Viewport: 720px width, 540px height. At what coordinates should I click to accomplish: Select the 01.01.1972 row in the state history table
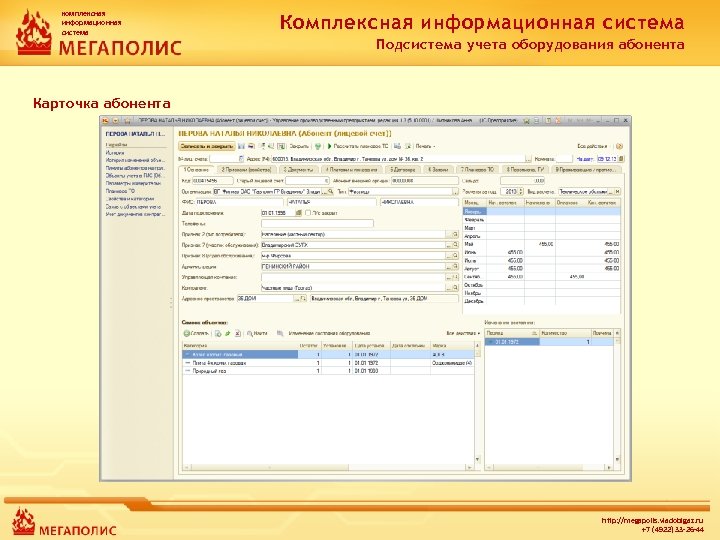(549, 342)
